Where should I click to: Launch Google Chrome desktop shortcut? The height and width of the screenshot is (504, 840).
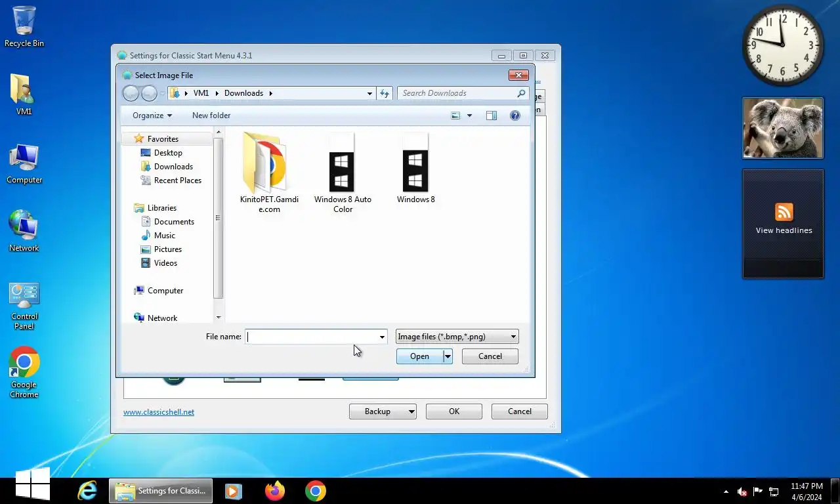(x=24, y=372)
